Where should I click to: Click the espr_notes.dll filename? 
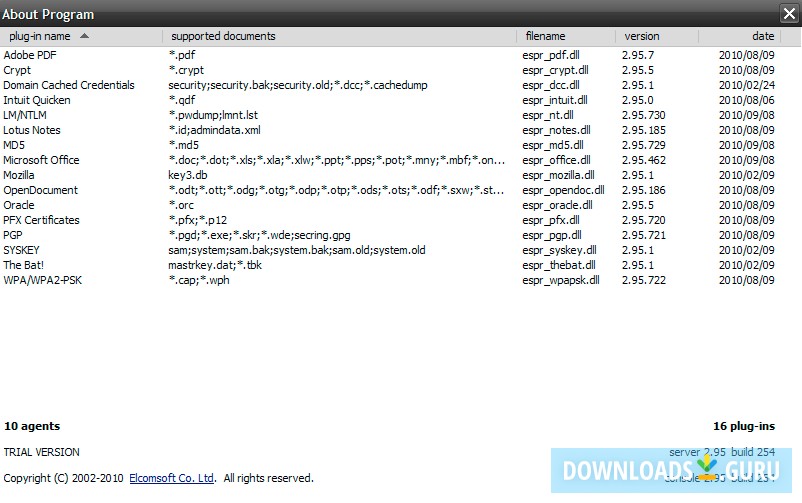click(x=556, y=130)
